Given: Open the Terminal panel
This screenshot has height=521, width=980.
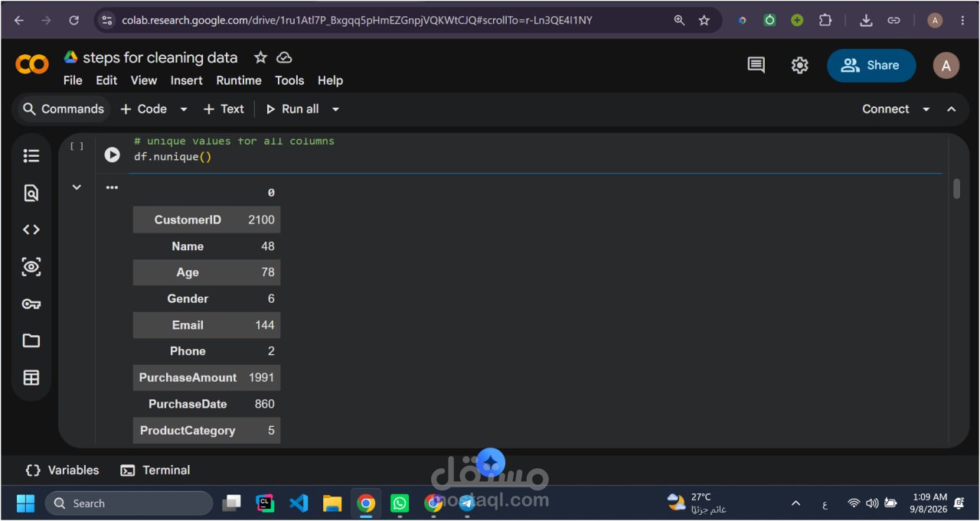Looking at the screenshot, I should (155, 471).
